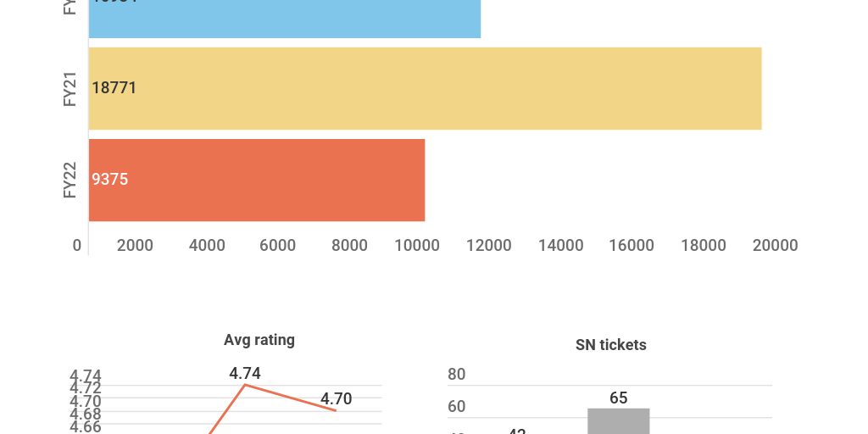Click the 10000 x-axis tick label
Image resolution: width=868 pixels, height=434 pixels.
[x=416, y=246]
